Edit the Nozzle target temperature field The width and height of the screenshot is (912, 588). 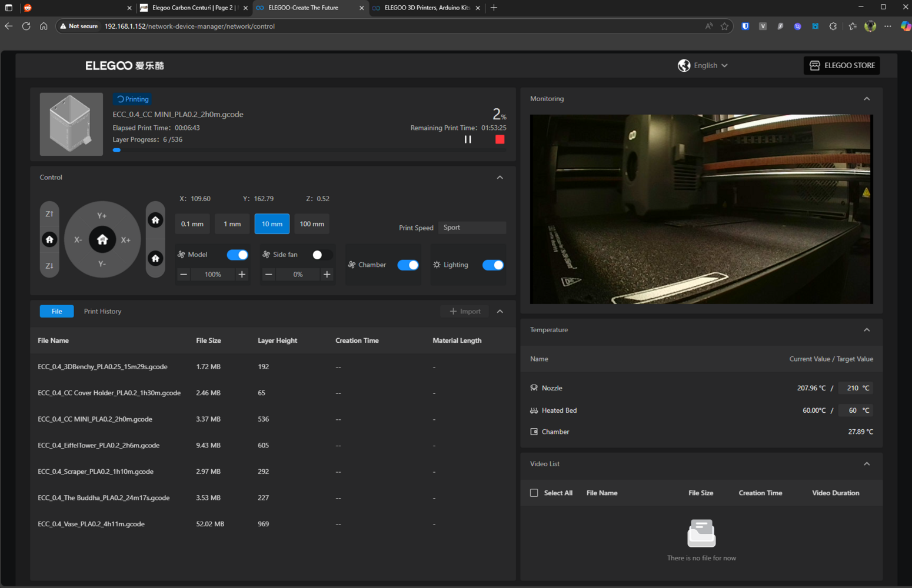(855, 388)
